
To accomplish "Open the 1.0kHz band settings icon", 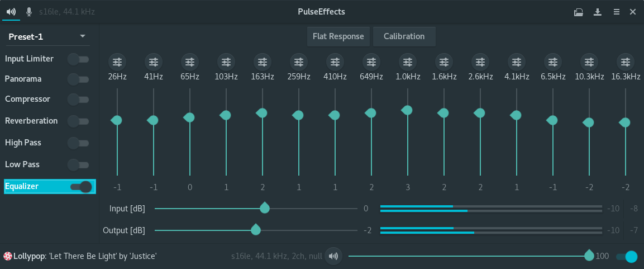I will click(x=407, y=62).
